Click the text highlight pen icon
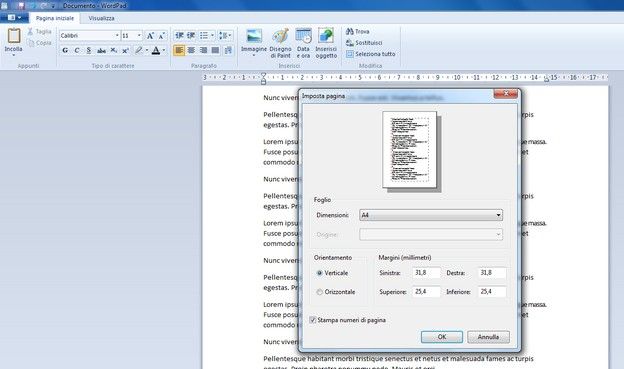624x369 pixels. coord(138,50)
